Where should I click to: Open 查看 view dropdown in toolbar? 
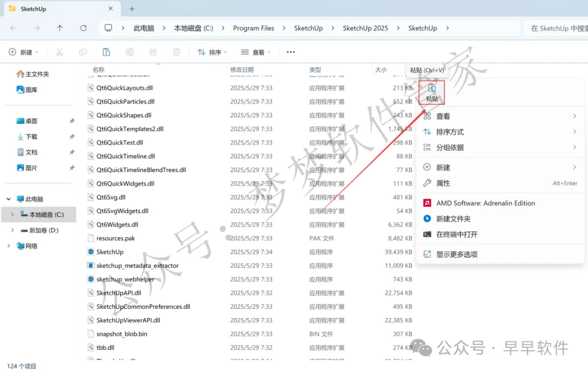point(255,52)
